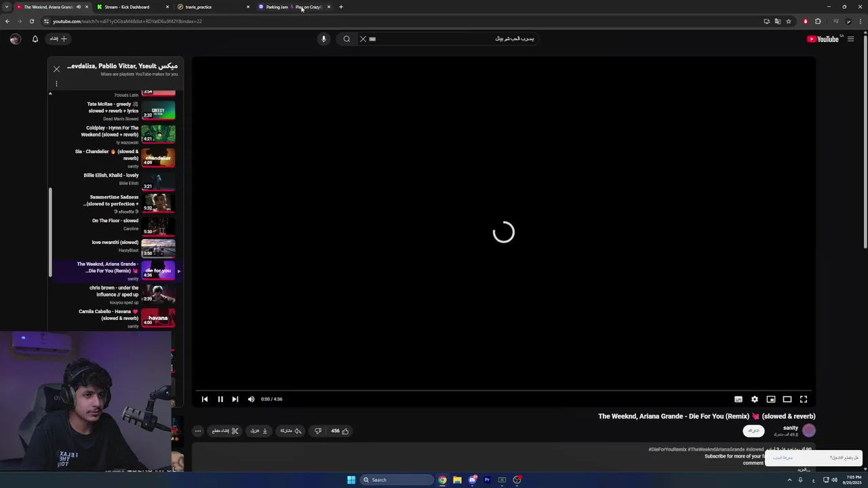
Task: Open the share button below video
Action: [291, 431]
